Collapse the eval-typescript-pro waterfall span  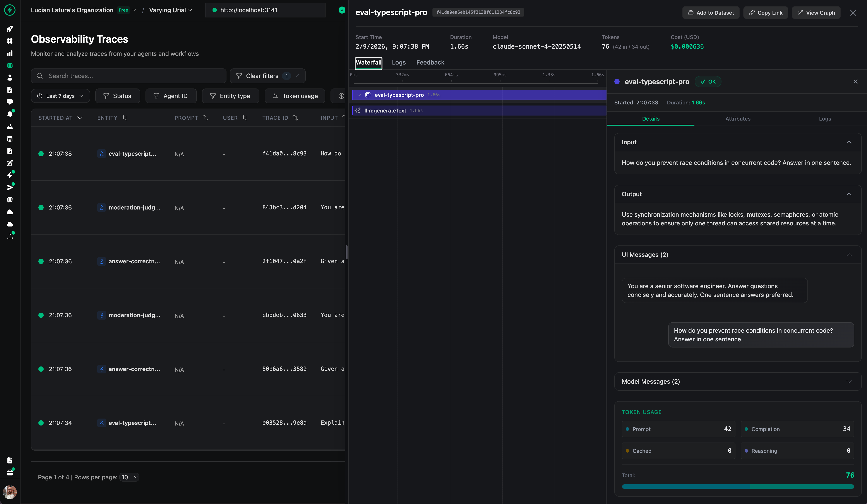click(x=359, y=95)
